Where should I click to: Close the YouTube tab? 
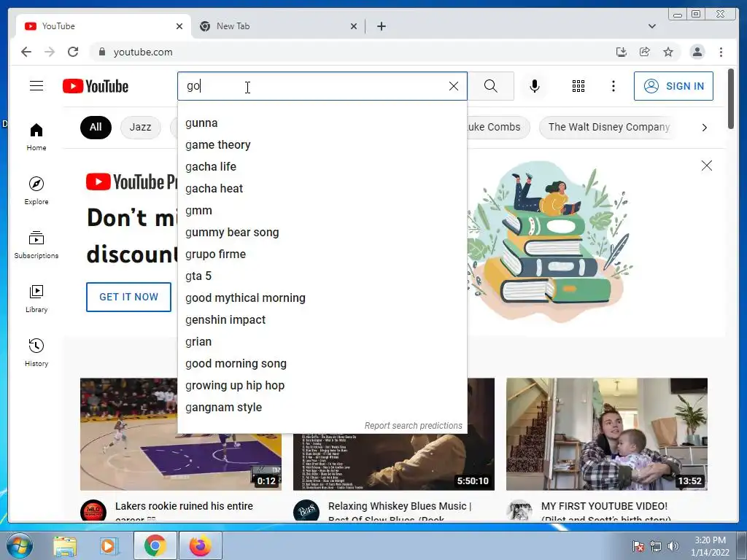(179, 26)
